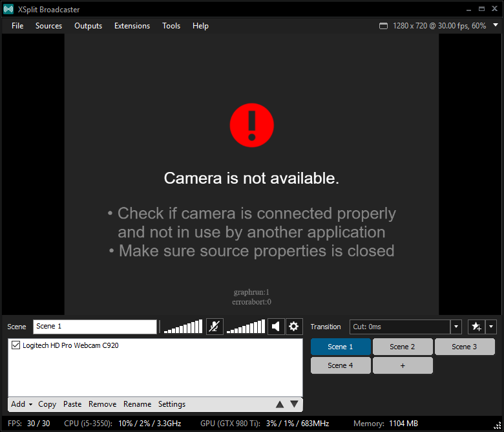This screenshot has height=432, width=504.
Task: Uncheck Logitech HD Pro Webcam C920 source
Action: (16, 345)
